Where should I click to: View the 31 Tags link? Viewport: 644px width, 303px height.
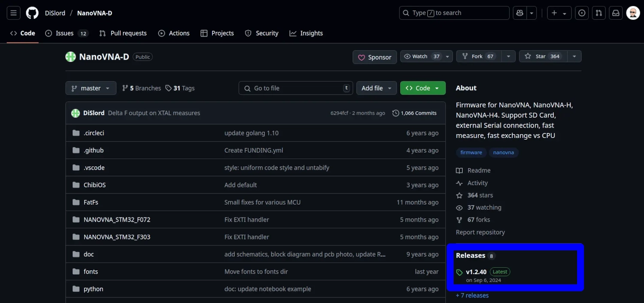pos(180,88)
